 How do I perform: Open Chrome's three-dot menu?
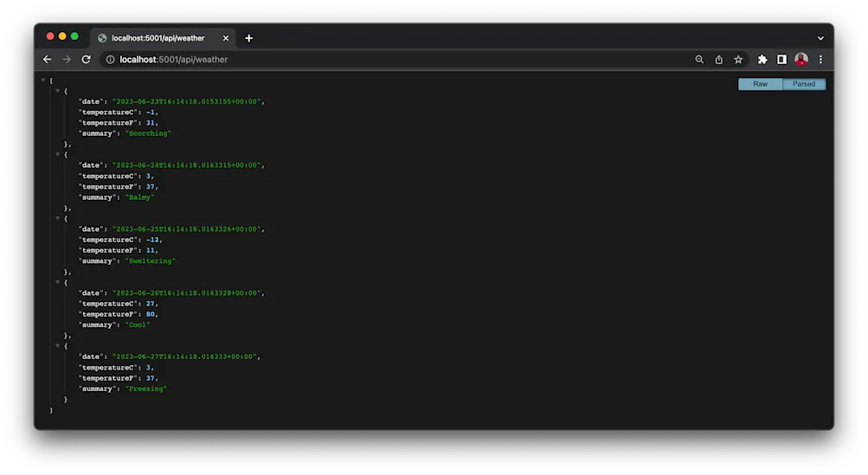(x=820, y=59)
